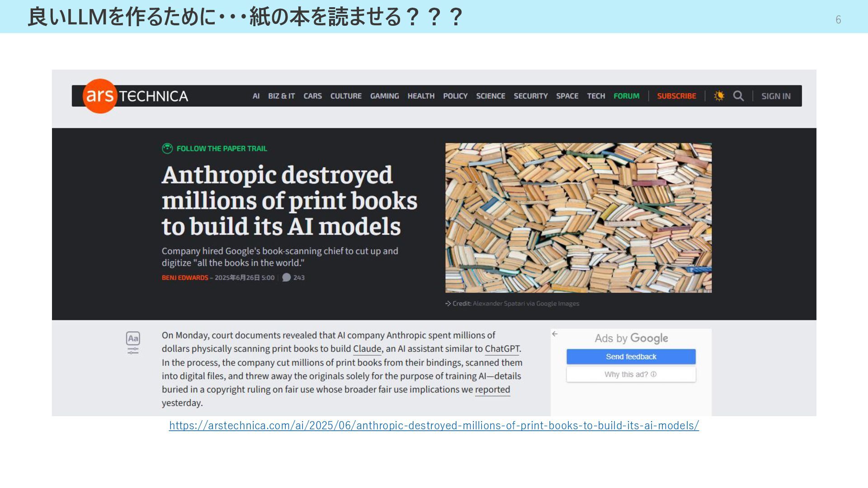Click the FOLLOW THE PAPER TRAIL label

(222, 148)
